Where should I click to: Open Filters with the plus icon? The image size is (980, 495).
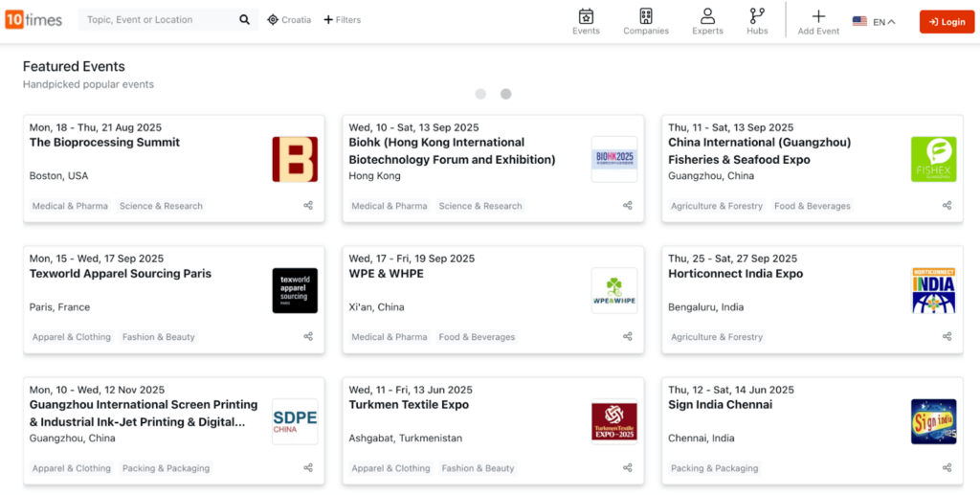pyautogui.click(x=328, y=20)
